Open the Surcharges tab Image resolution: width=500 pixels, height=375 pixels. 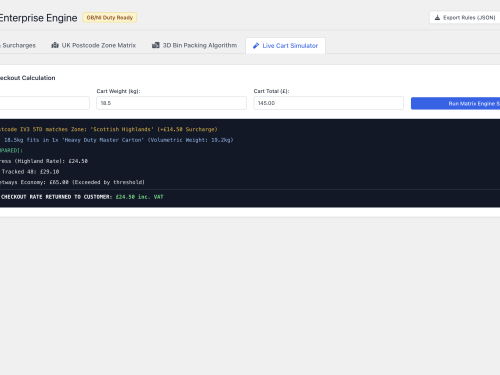pyautogui.click(x=18, y=45)
